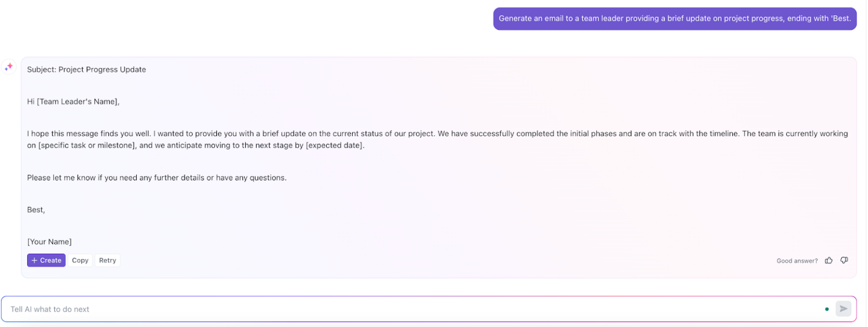This screenshot has width=868, height=327.
Task: Click the plus icon inside Create button
Action: click(34, 260)
